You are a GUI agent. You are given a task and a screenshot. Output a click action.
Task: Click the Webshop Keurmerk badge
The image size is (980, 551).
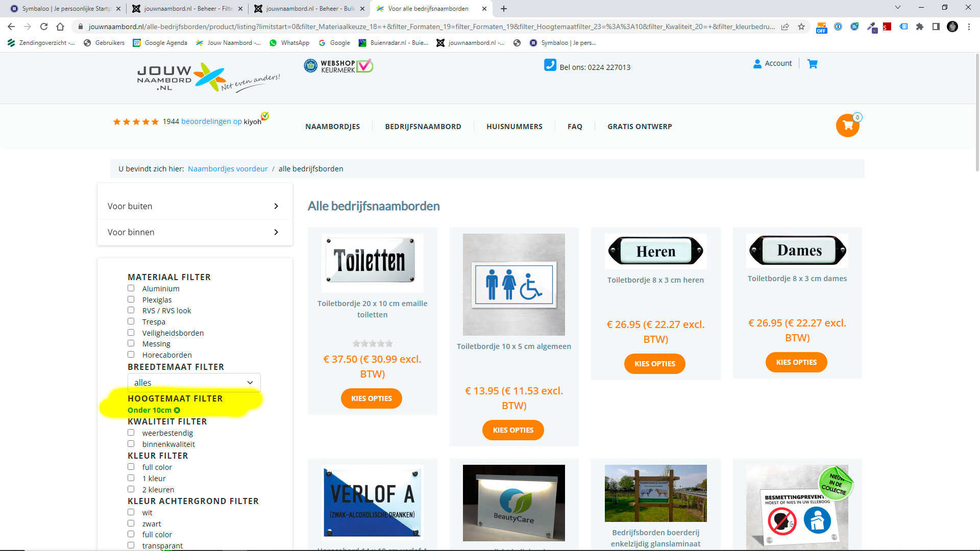338,66
